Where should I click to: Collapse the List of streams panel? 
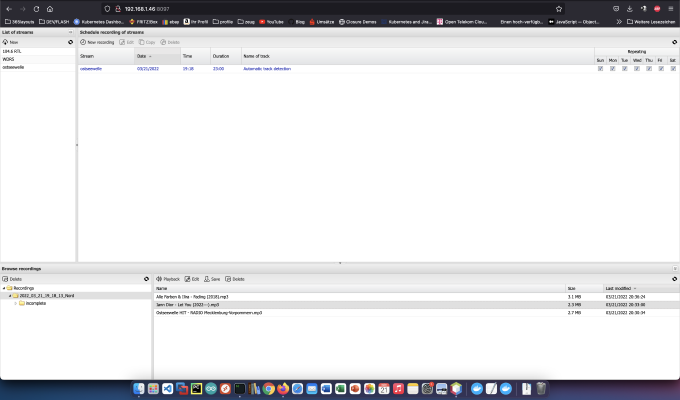click(70, 32)
